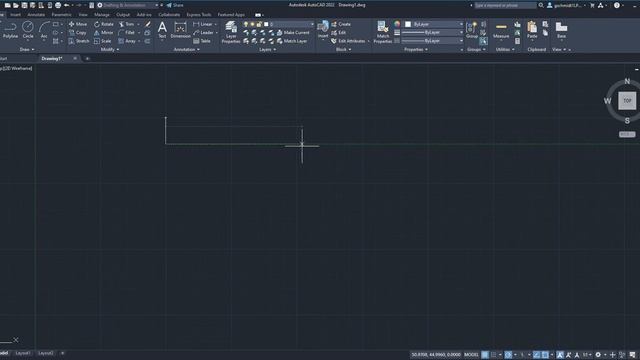This screenshot has width=640, height=360.
Task: Click the Move tool in Modify panel
Action: pos(78,24)
